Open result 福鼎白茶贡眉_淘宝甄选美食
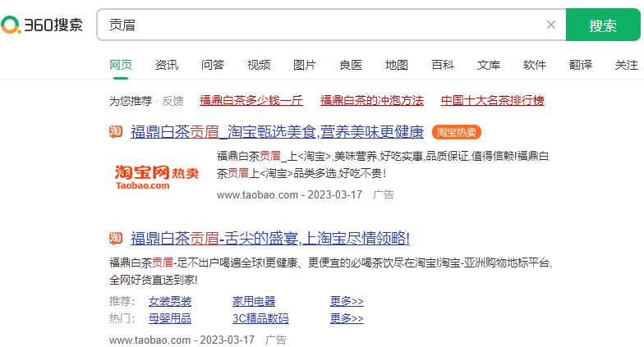Viewport: 644px width, 347px height. tap(278, 131)
